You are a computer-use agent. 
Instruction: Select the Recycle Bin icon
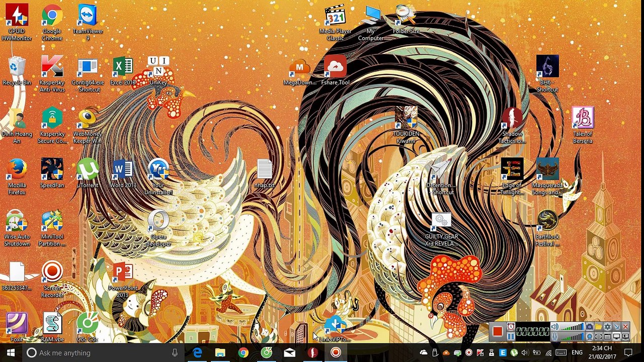point(17,71)
